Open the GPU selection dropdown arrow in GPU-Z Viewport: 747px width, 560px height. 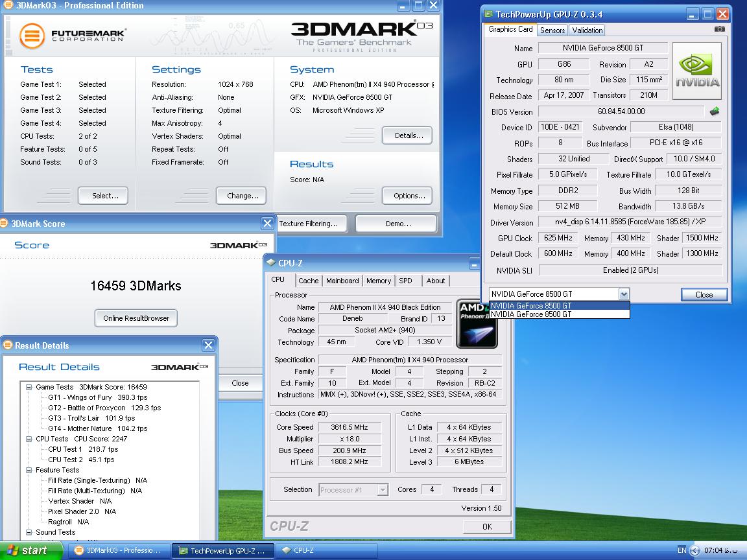tap(624, 294)
